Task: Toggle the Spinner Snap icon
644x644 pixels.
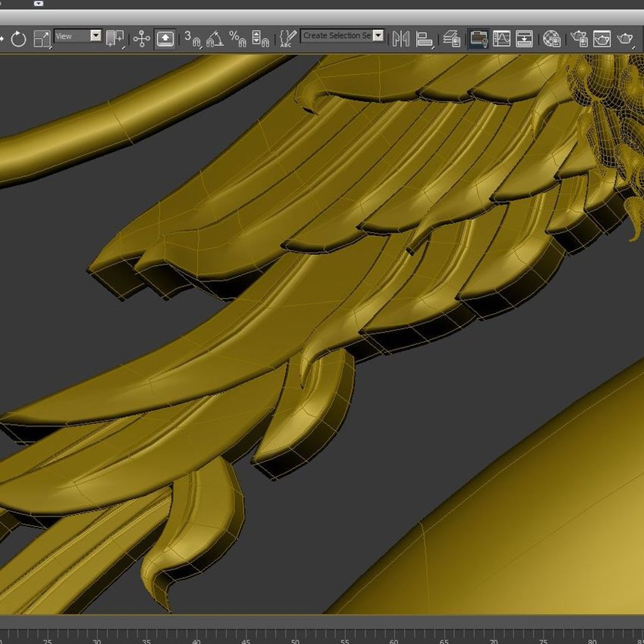Action: tap(260, 39)
